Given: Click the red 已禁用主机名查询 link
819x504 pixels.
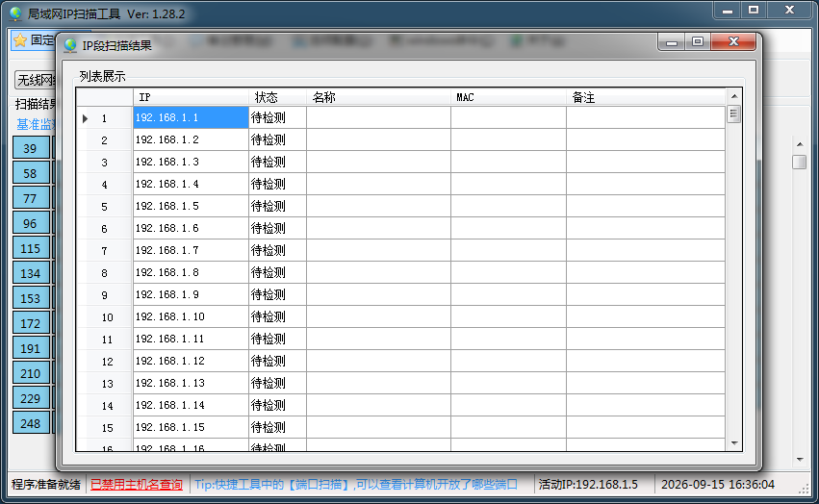Looking at the screenshot, I should (x=137, y=485).
